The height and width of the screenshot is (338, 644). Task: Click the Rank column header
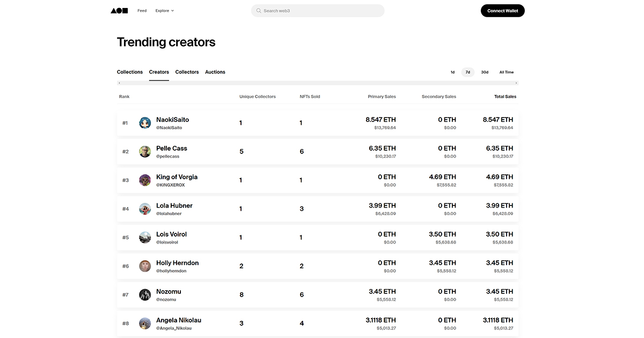[125, 97]
